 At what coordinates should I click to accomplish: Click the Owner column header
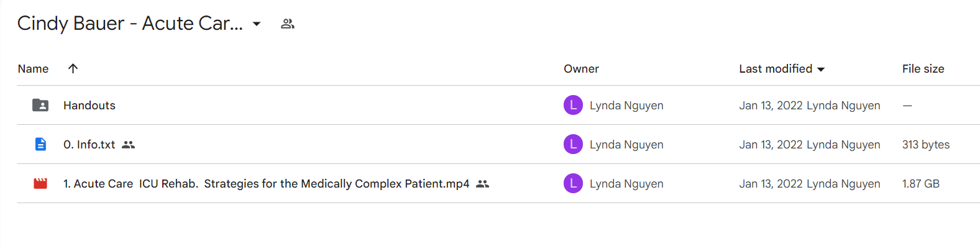[x=581, y=68]
